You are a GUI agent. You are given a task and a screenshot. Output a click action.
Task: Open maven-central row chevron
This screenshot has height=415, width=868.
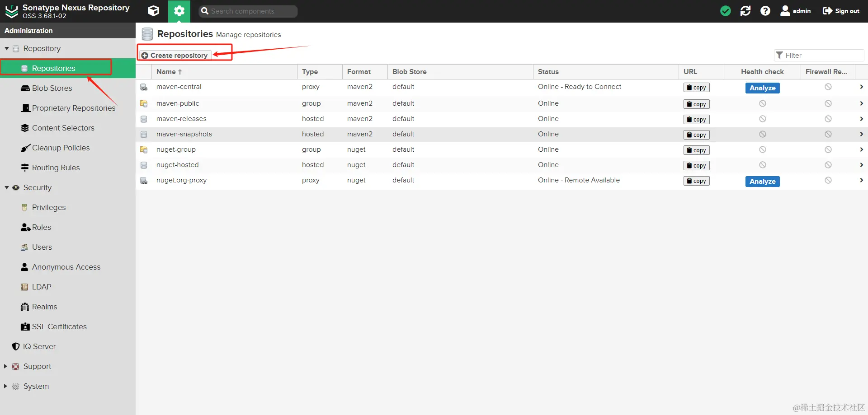(861, 87)
